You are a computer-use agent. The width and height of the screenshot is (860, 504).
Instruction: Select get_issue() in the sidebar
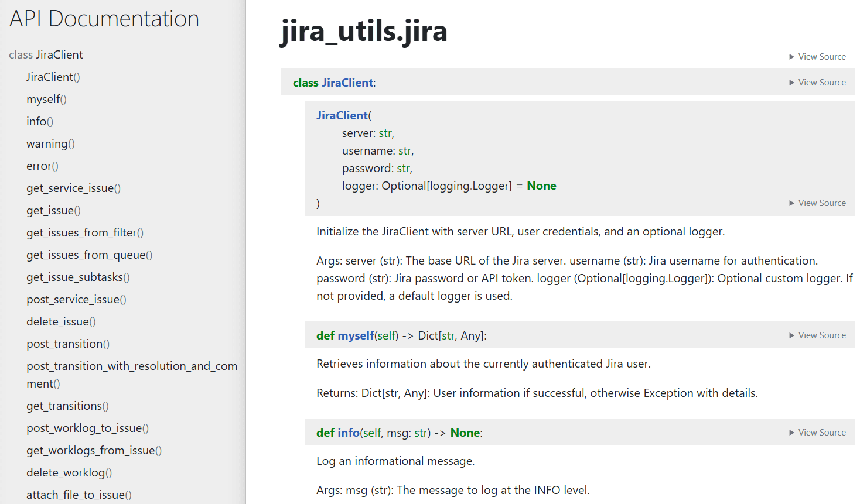[x=53, y=210]
